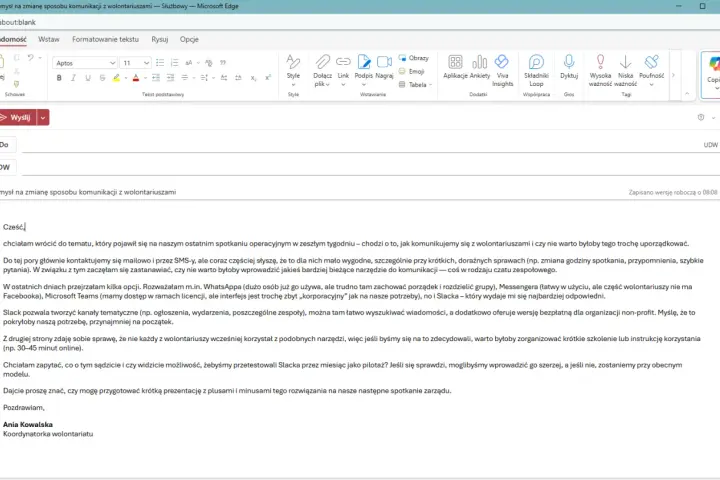Show more ribbon commands chevron
720x480 pixels.
(674, 75)
